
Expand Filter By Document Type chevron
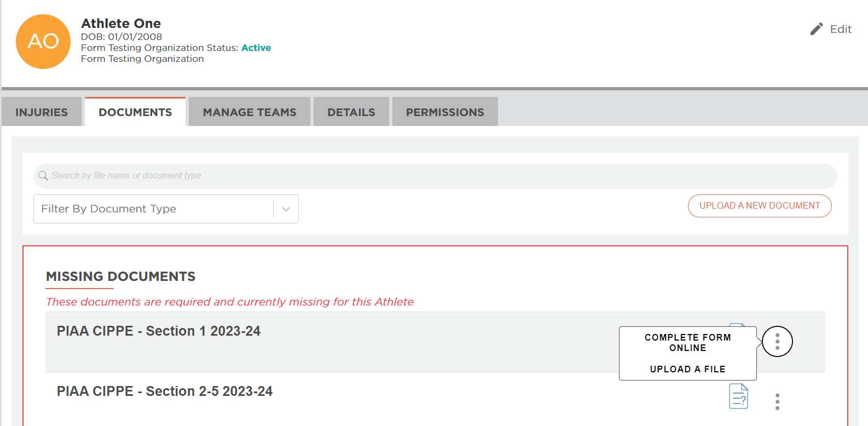tap(286, 209)
